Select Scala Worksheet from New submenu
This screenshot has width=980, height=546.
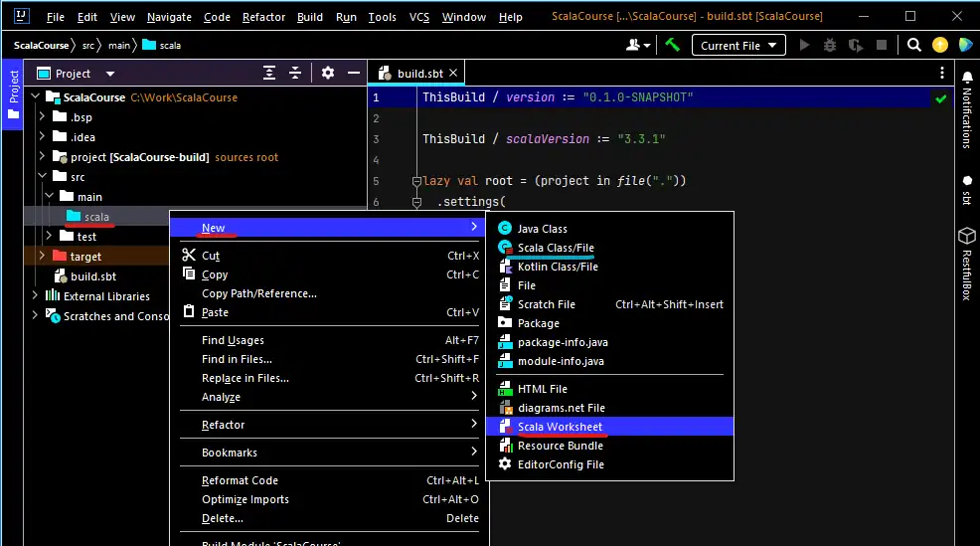tap(560, 427)
